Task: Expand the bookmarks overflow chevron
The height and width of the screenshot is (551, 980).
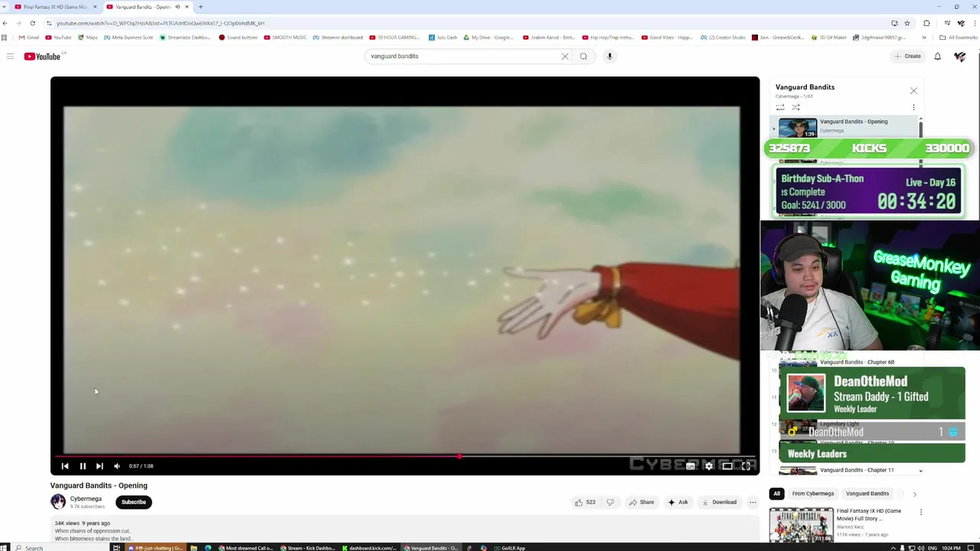Action: (x=924, y=37)
